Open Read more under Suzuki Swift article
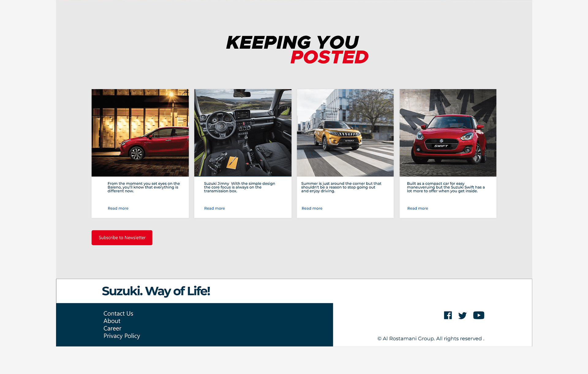588x374 pixels. [417, 208]
